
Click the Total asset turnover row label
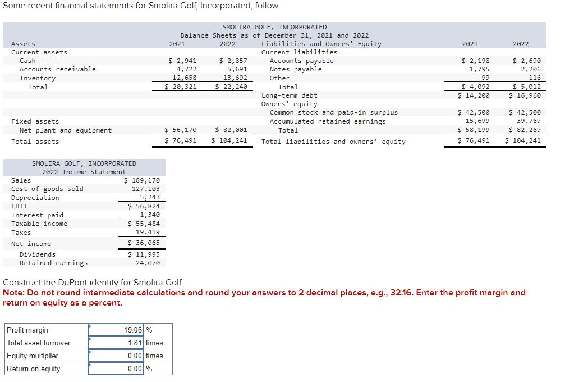pyautogui.click(x=38, y=343)
